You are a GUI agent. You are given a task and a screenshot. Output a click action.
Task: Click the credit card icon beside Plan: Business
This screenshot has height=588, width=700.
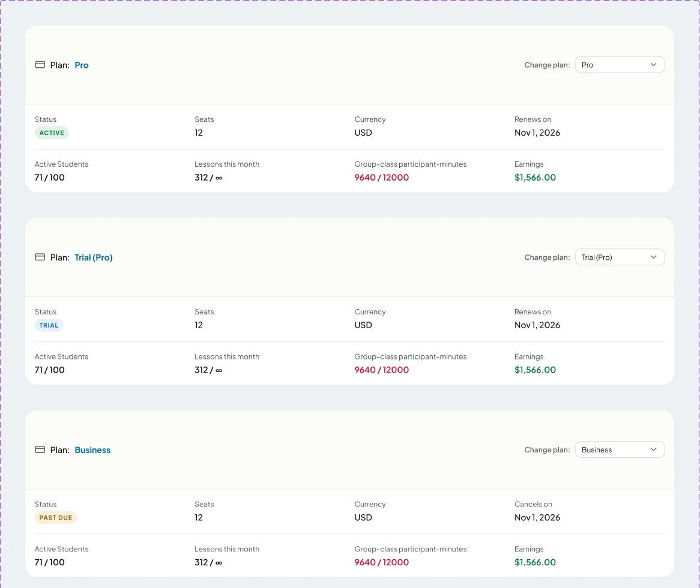pyautogui.click(x=40, y=449)
